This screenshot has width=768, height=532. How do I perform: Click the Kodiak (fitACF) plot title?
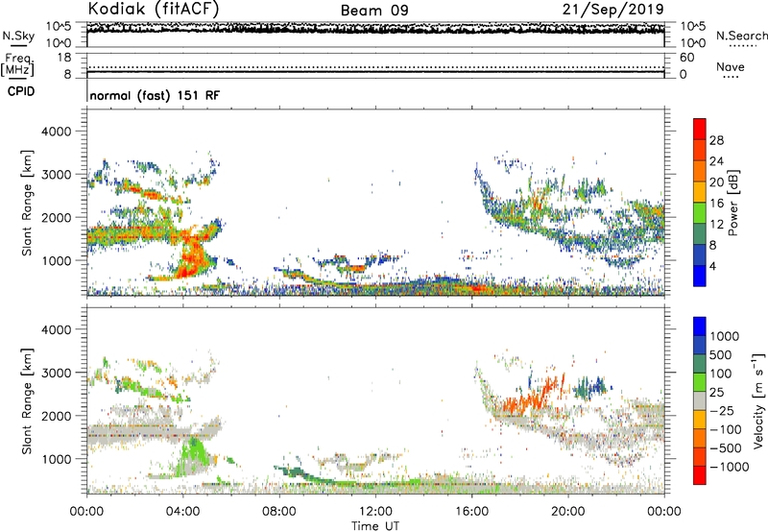pos(154,10)
